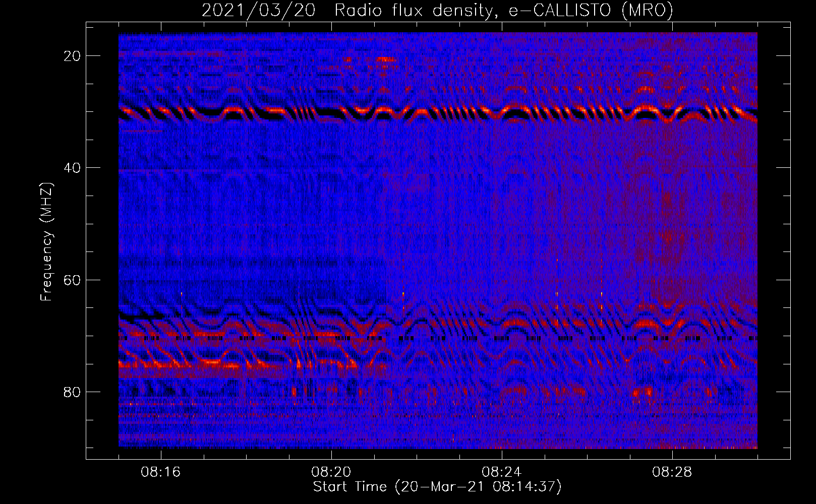Click the 'Frequency (MHZ)' axis label
The height and width of the screenshot is (504, 816).
click(46, 242)
